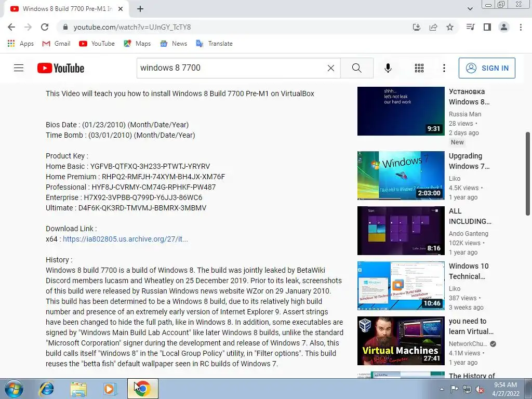The width and height of the screenshot is (532, 399).
Task: Click the browser forward arrow
Action: coord(28,27)
